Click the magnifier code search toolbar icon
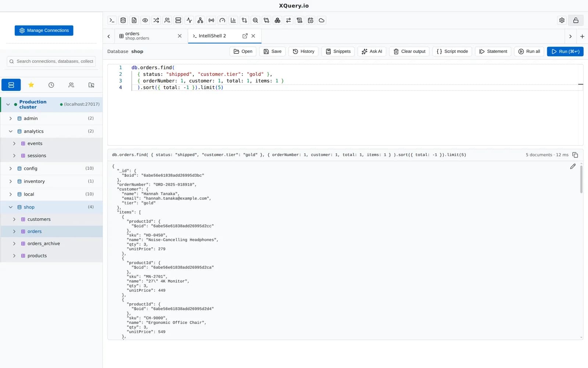 [255, 20]
